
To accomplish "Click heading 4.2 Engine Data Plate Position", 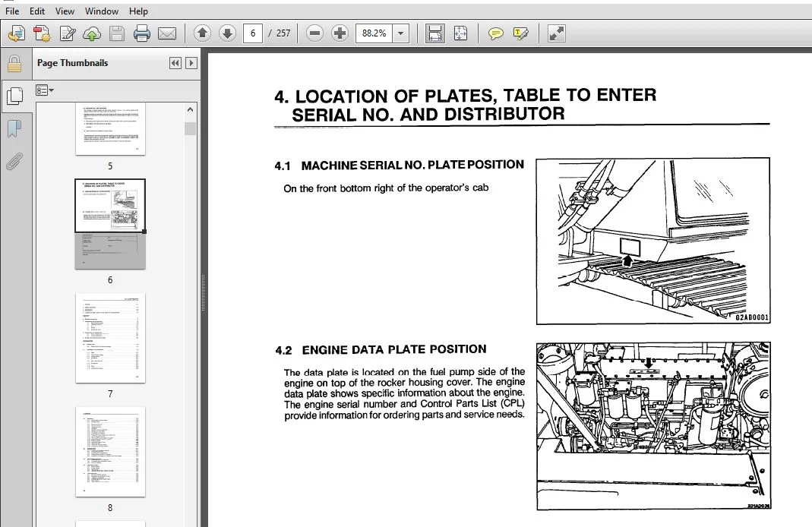I will click(381, 350).
